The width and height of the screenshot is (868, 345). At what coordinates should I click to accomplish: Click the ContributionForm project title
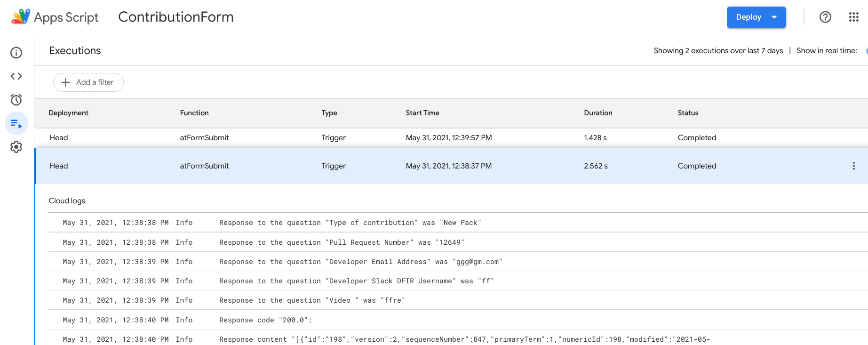click(175, 17)
